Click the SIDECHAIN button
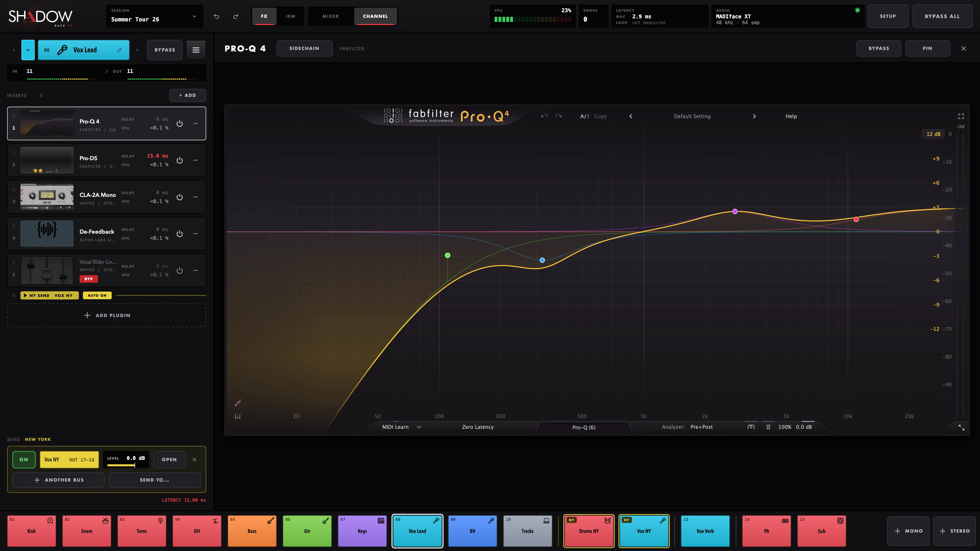Image resolution: width=980 pixels, height=551 pixels. pyautogui.click(x=304, y=48)
